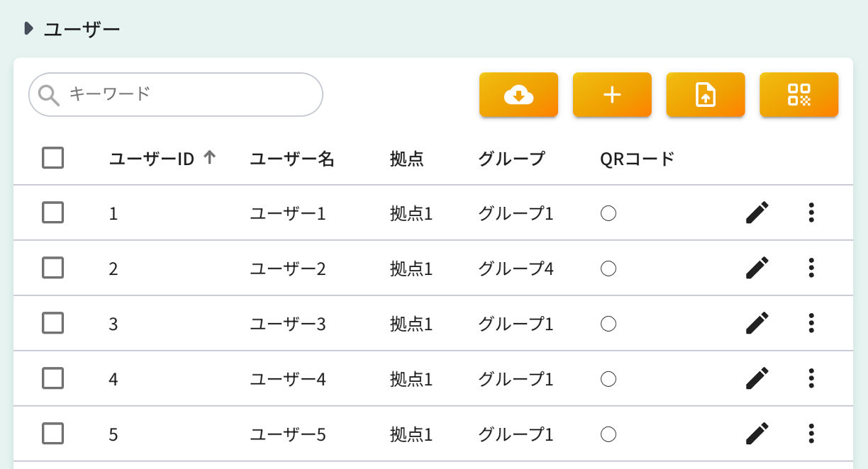Image resolution: width=868 pixels, height=469 pixels.
Task: Edit ユーザー5 with the pencil icon
Action: pyautogui.click(x=757, y=433)
